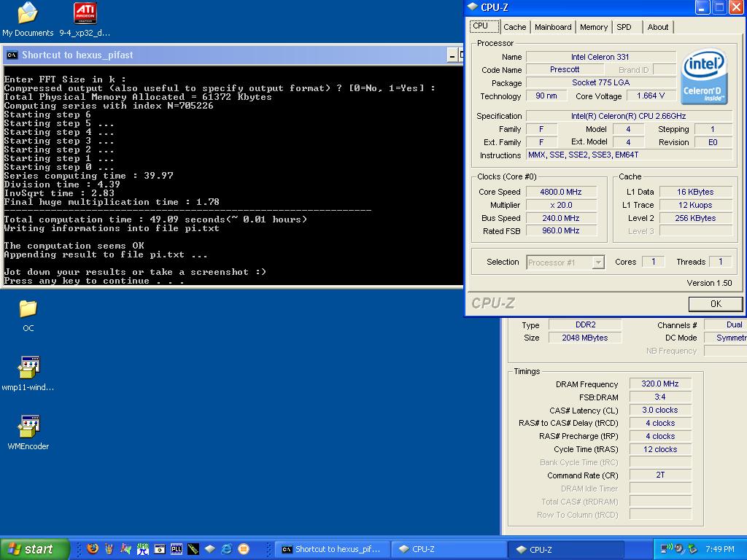Click the Core Speed 4800.0 MHz field
Image resolution: width=747 pixels, height=560 pixels.
click(561, 192)
